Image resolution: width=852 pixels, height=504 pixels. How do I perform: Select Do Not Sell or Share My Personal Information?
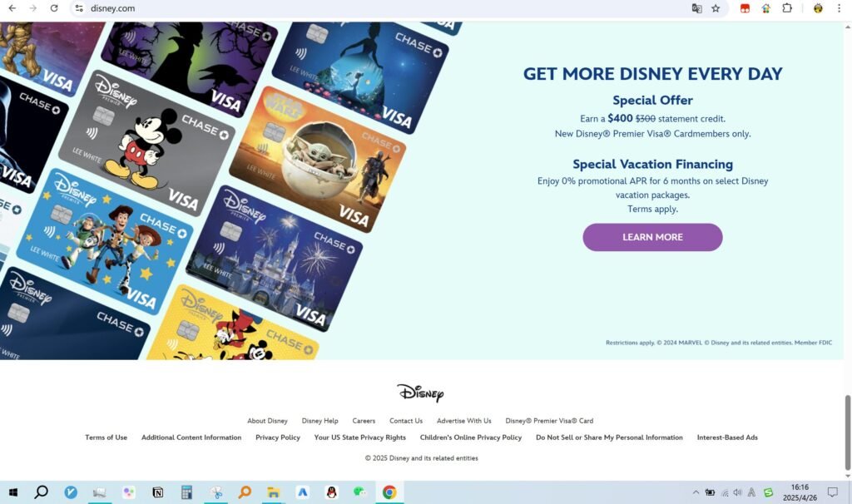coord(609,437)
